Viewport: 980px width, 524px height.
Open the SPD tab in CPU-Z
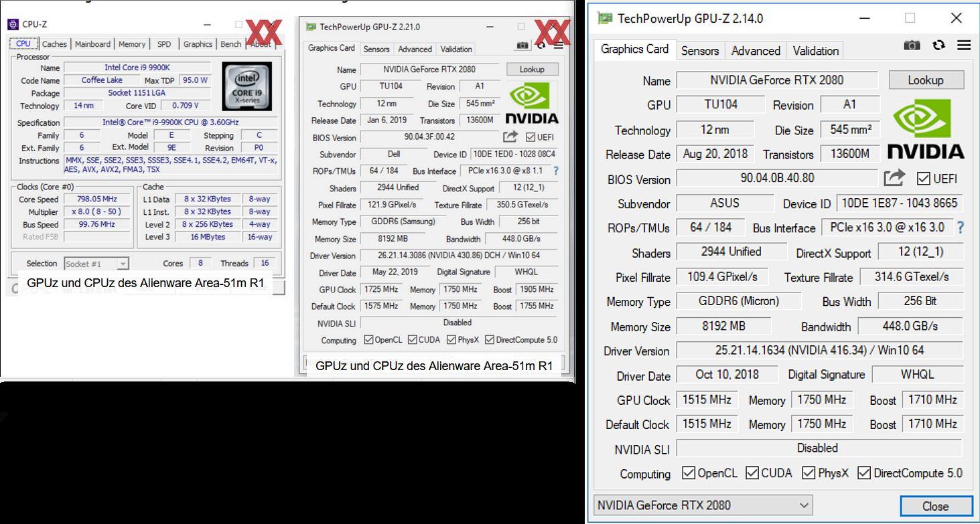point(164,44)
